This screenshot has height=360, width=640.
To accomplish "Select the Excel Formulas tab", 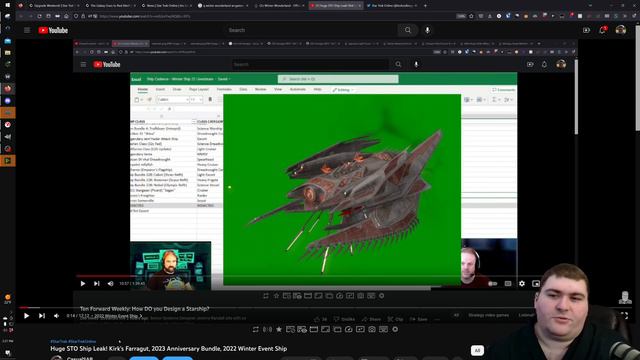I will click(x=224, y=89).
